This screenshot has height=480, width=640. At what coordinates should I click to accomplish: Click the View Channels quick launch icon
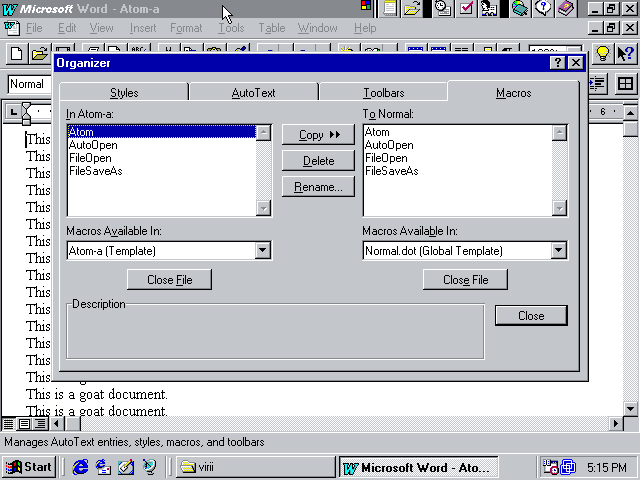(x=149, y=467)
